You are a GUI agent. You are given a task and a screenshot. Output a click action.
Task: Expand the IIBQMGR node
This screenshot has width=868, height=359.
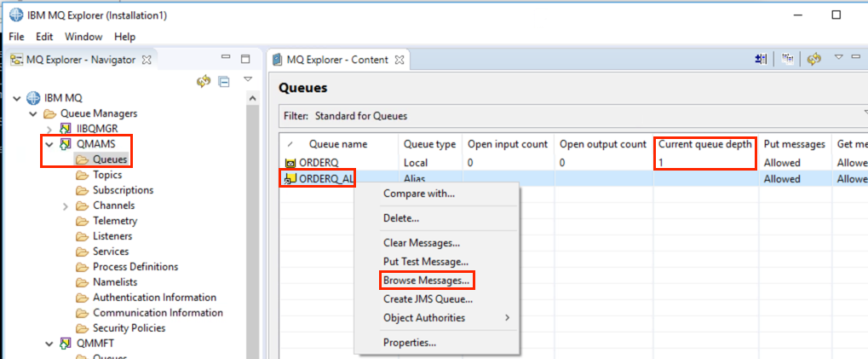tap(49, 130)
